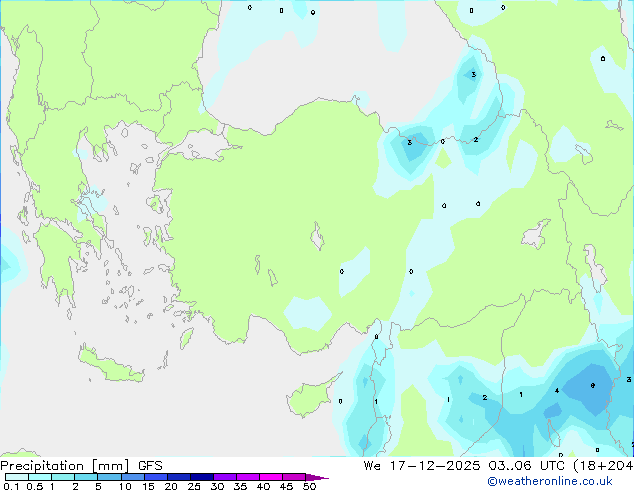Click the legend value "25"
634x490 pixels.
(x=194, y=486)
